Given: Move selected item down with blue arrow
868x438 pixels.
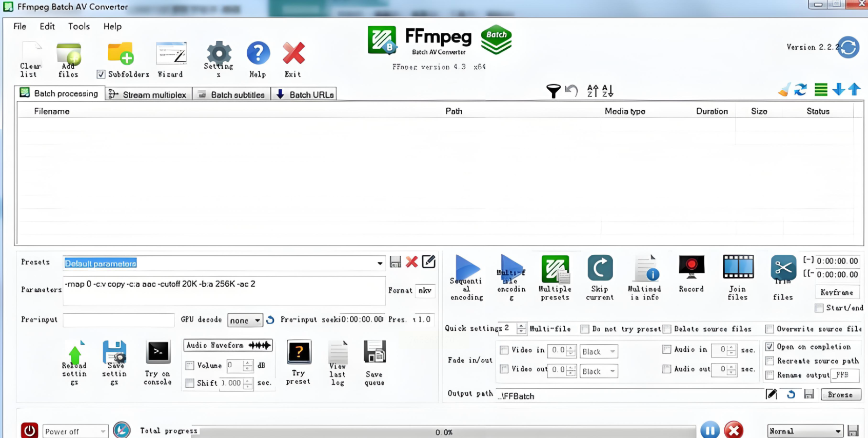Looking at the screenshot, I should tap(839, 90).
